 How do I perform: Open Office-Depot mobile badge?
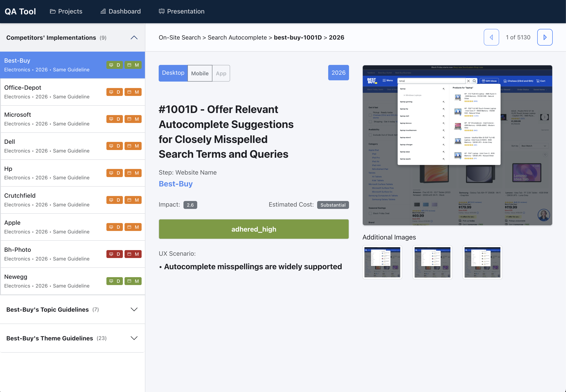(x=133, y=92)
